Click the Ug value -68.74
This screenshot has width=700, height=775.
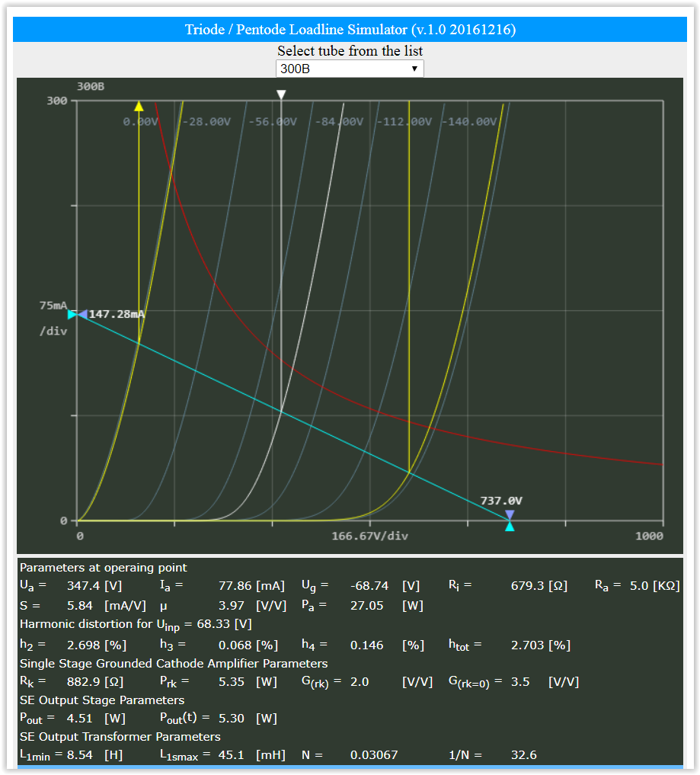coord(369,586)
